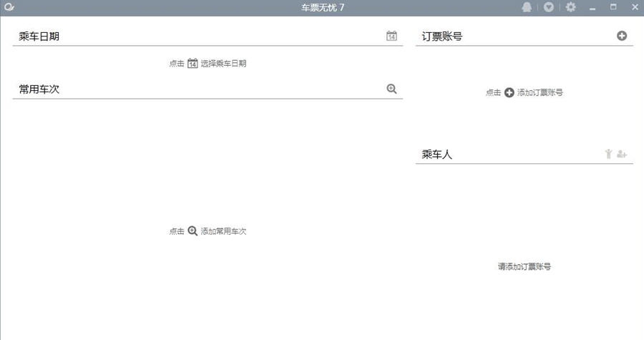Open the round dropdown-arrow menu icon in title bar
The image size is (644, 340).
click(x=549, y=7)
